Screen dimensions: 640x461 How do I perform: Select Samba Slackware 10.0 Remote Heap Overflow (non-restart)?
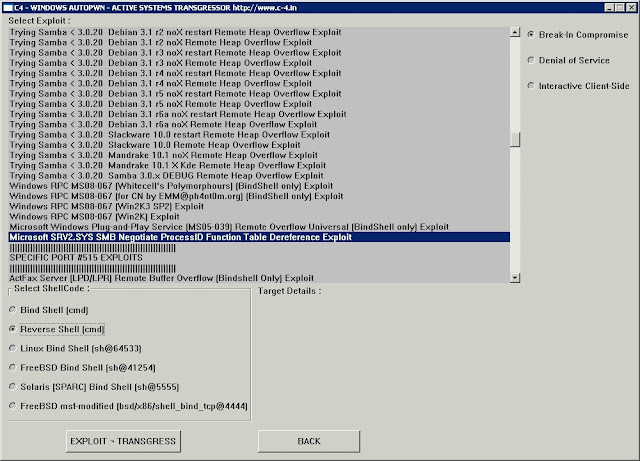[x=259, y=145]
